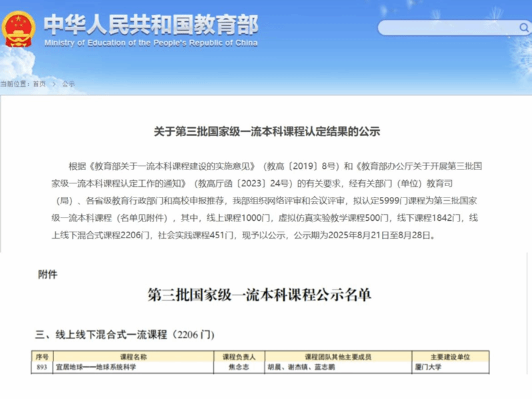The width and height of the screenshot is (532, 399).
Task: Click the 序号 column header
Action: click(x=42, y=356)
